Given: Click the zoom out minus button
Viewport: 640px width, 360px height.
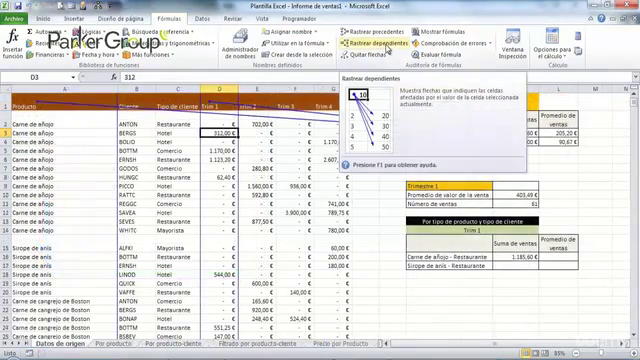Looking at the screenshot, I should click(576, 353).
